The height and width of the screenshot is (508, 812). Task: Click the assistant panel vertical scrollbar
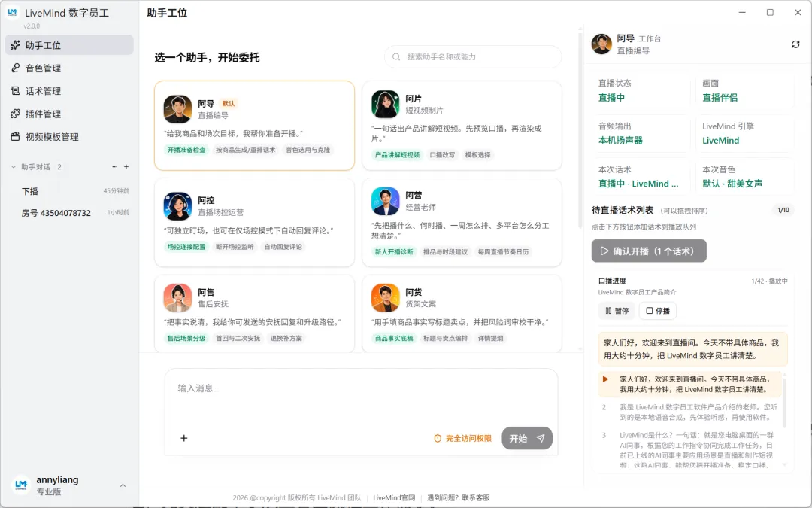pos(580,129)
